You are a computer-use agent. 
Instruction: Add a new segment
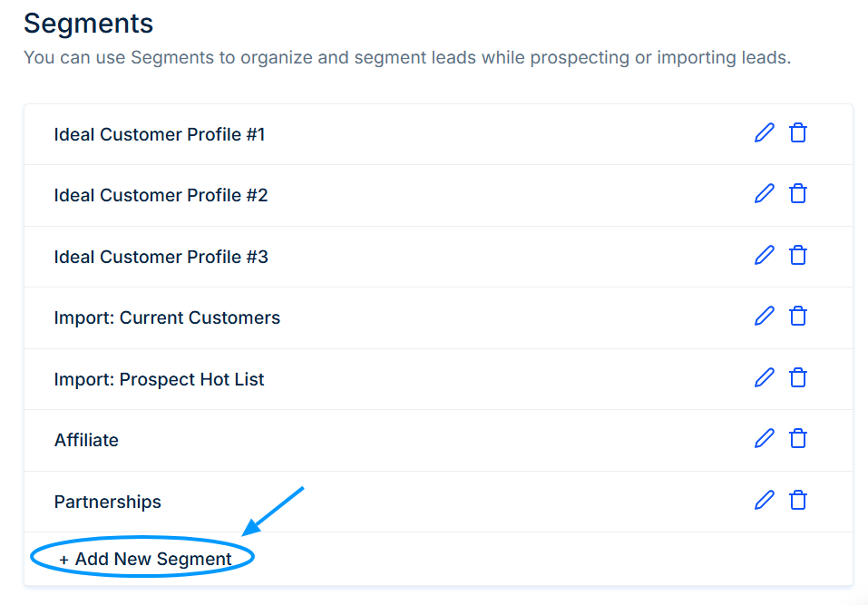[x=145, y=559]
